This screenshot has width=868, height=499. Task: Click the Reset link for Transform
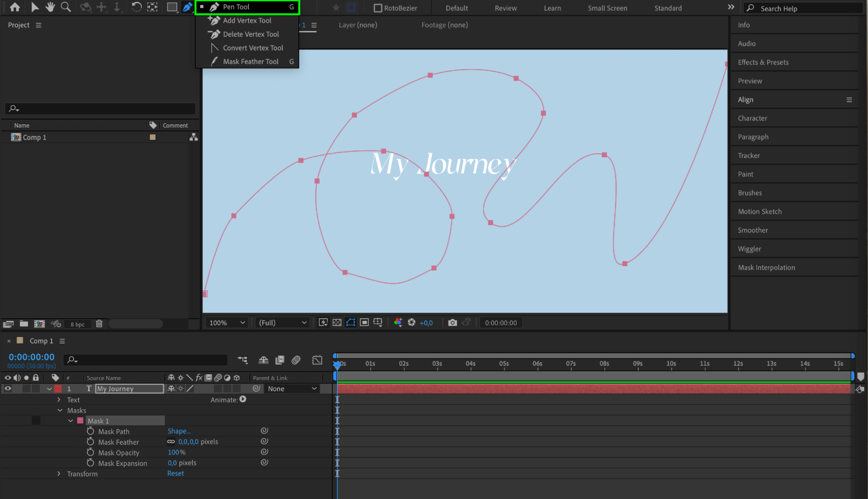point(175,473)
